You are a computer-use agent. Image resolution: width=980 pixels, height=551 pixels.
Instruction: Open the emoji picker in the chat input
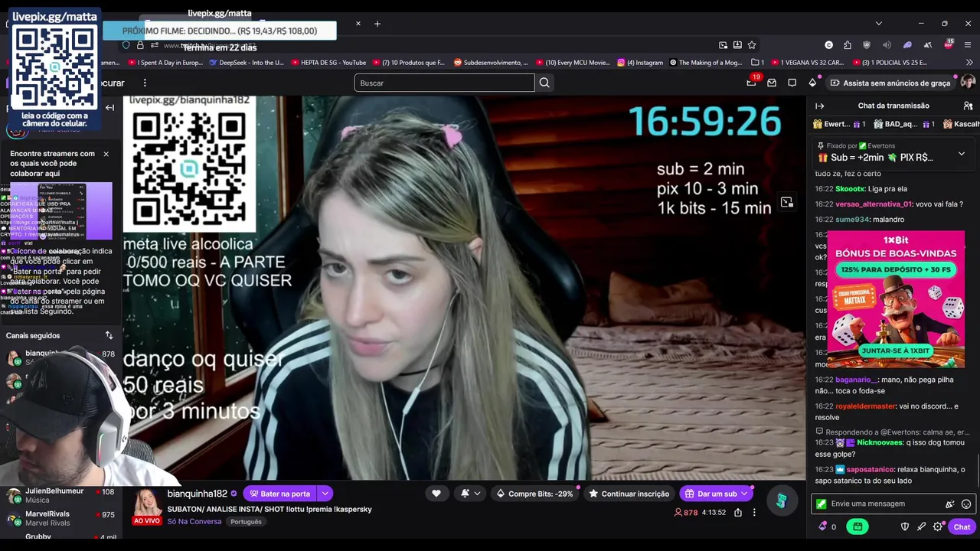click(966, 504)
